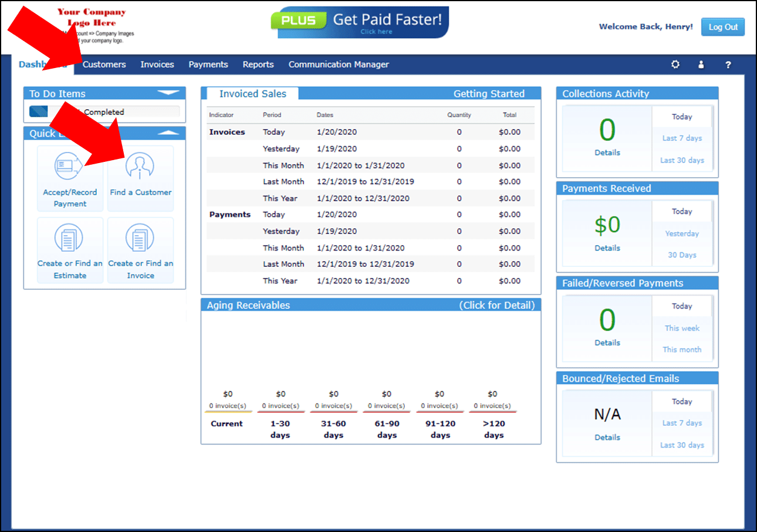This screenshot has width=757, height=532.
Task: Click the >120 days aging bucket
Action: (x=494, y=429)
